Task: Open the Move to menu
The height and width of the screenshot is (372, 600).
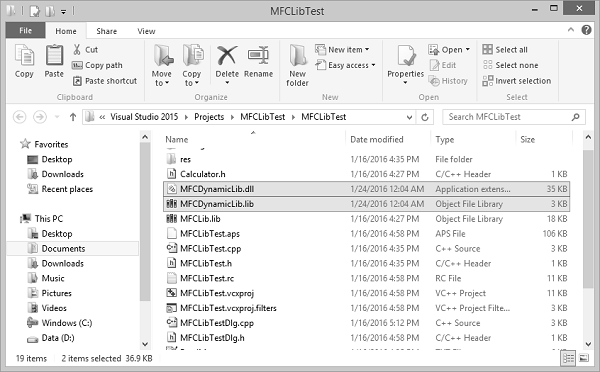Action: [161, 65]
